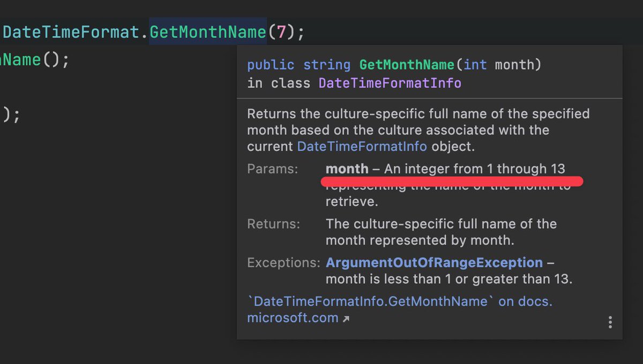Click the bold 'month' parameter name

[347, 169]
